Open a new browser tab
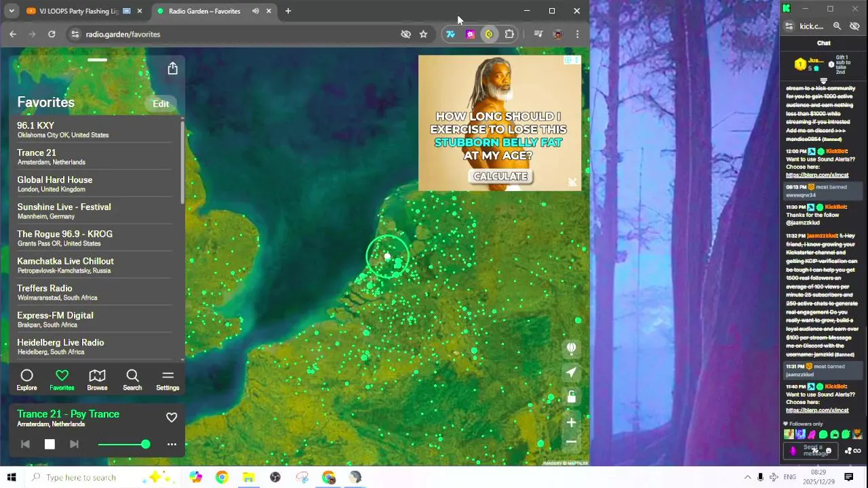868x488 pixels. [288, 11]
